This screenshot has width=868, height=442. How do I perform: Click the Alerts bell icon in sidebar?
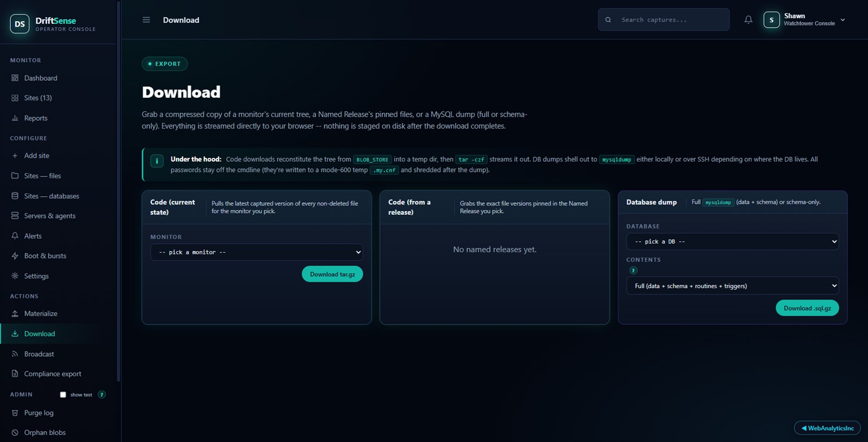15,236
